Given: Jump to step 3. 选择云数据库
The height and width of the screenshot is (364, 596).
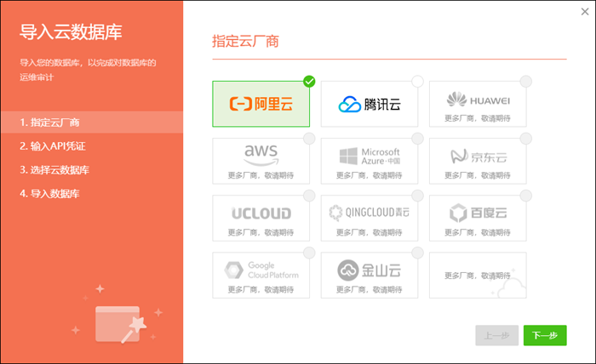Looking at the screenshot, I should [54, 170].
